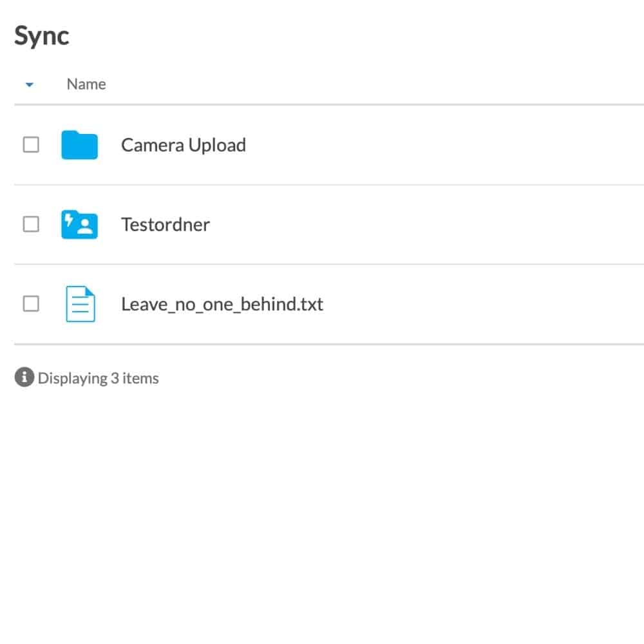The width and height of the screenshot is (644, 644).
Task: Open the Testordner folder name link
Action: [166, 225]
